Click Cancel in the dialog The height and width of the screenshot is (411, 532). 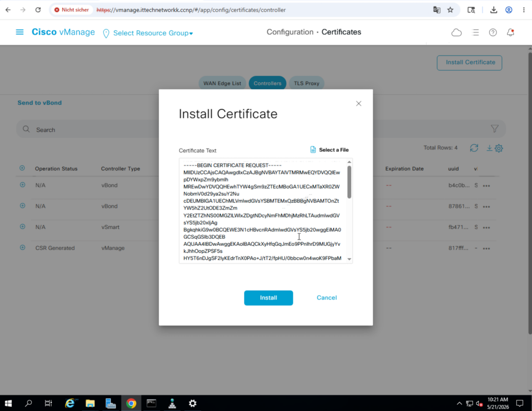[327, 298]
